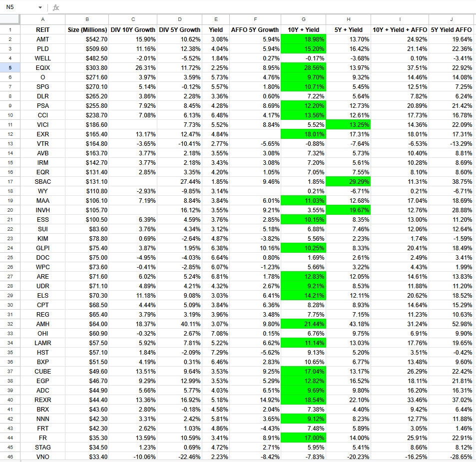476x462 pixels.
Task: Select row 32 header
Action: coord(10,324)
